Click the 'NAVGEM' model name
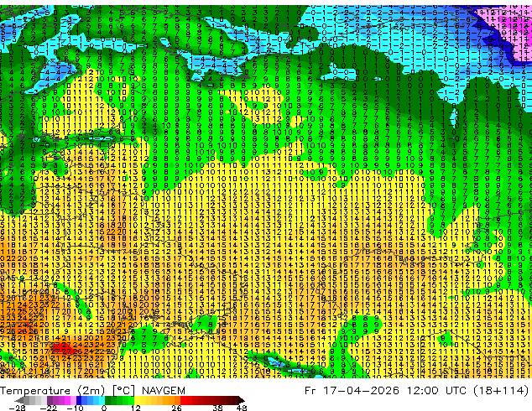The height and width of the screenshot is (411, 532). point(164,391)
